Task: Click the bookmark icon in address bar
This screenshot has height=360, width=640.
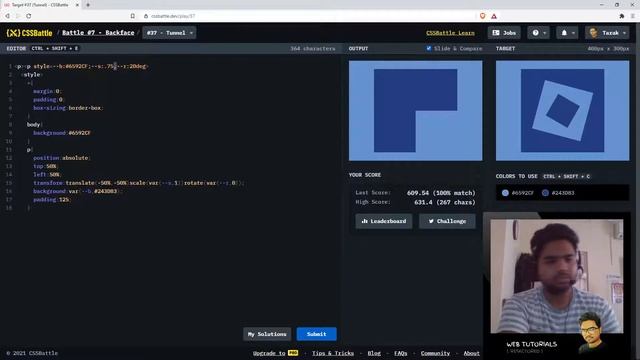Action: [133, 16]
